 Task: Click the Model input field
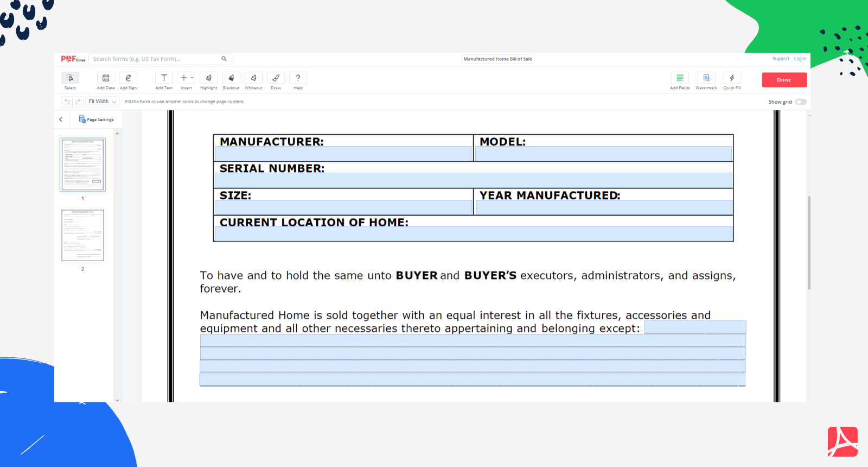603,154
